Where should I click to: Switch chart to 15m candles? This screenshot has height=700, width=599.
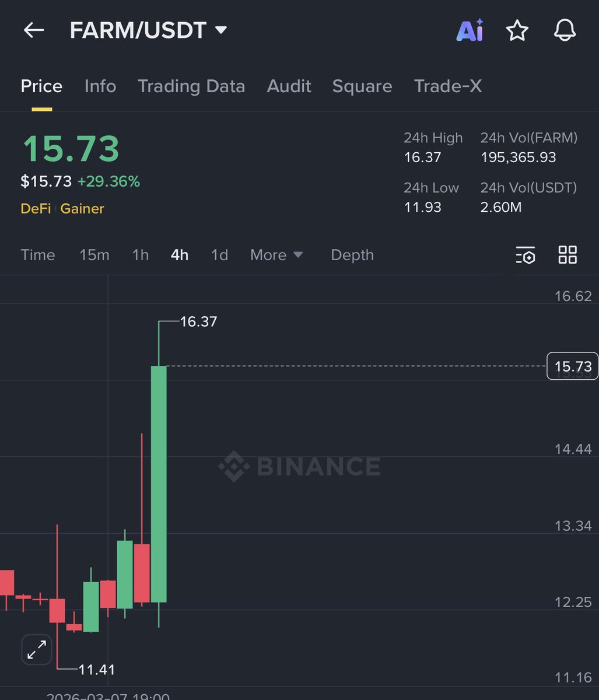pyautogui.click(x=94, y=255)
